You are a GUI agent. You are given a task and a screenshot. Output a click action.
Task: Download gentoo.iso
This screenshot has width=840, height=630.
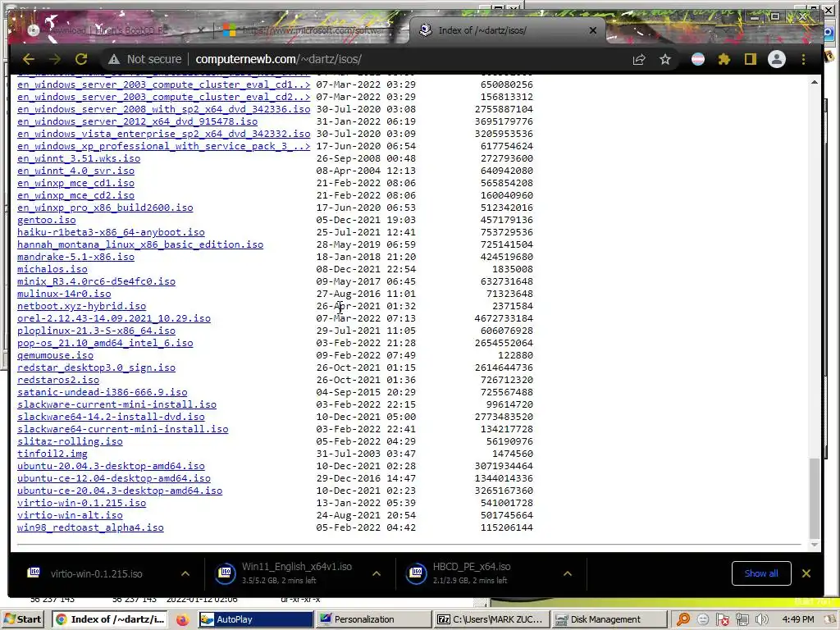pos(47,220)
